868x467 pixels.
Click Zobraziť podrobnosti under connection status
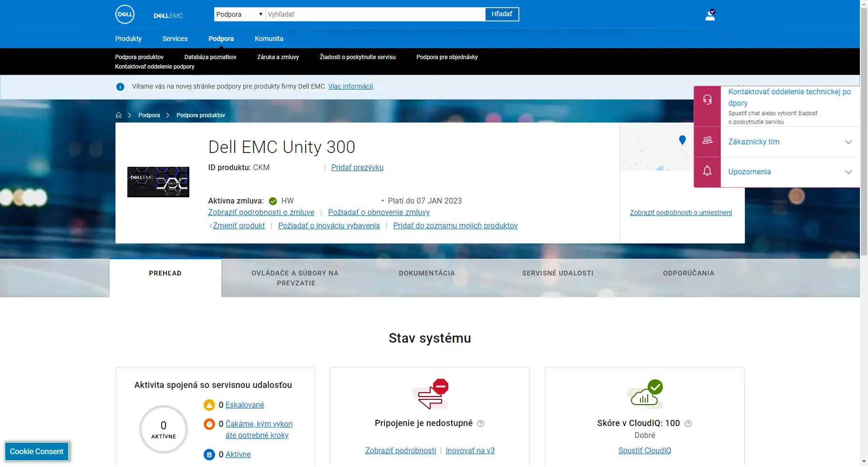click(401, 451)
